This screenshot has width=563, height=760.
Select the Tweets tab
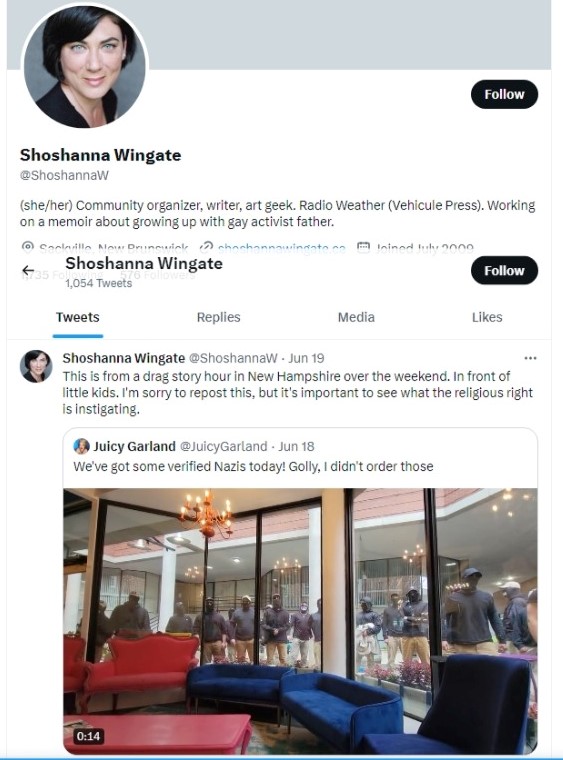78,317
